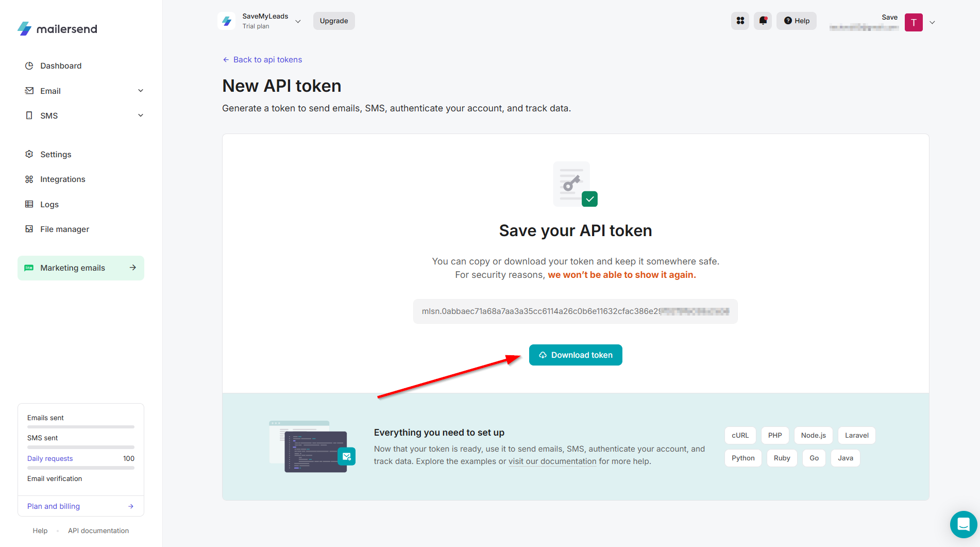Click the mailersend logo
Image resolution: width=980 pixels, height=547 pixels.
point(57,29)
